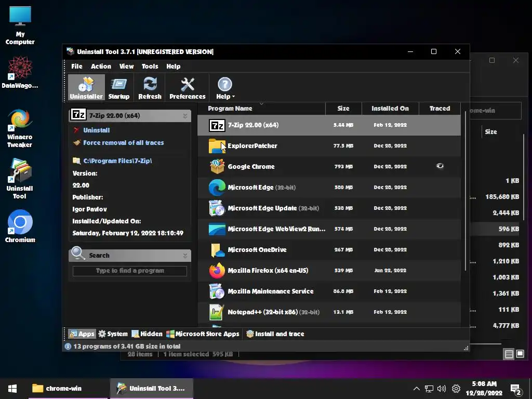Click Size column in Explorer window
The width and height of the screenshot is (532, 399).
(x=490, y=131)
